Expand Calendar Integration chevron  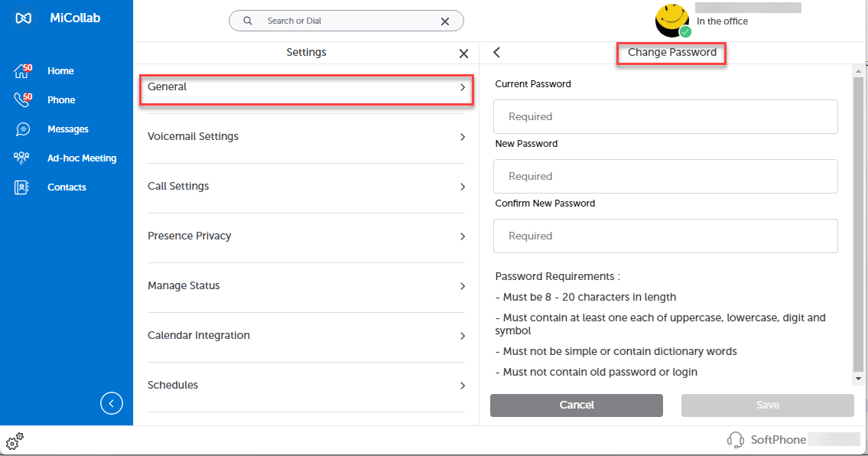pyautogui.click(x=463, y=336)
